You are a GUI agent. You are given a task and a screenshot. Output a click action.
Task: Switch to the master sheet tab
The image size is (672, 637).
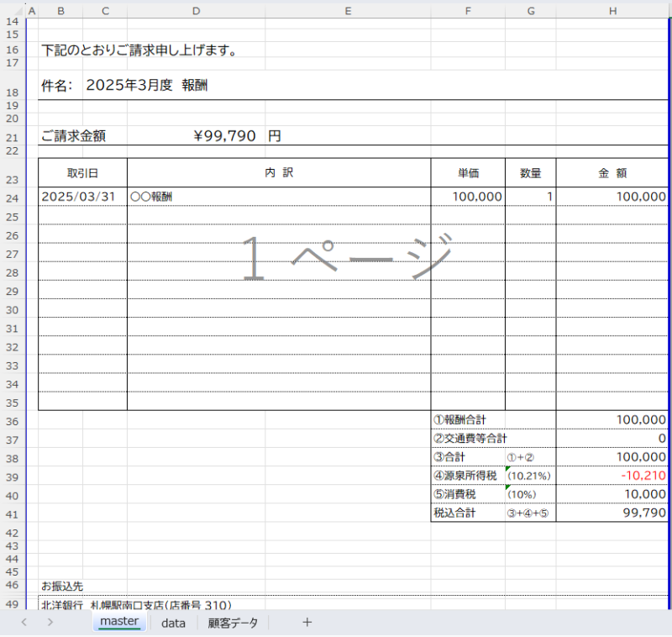[x=118, y=622]
